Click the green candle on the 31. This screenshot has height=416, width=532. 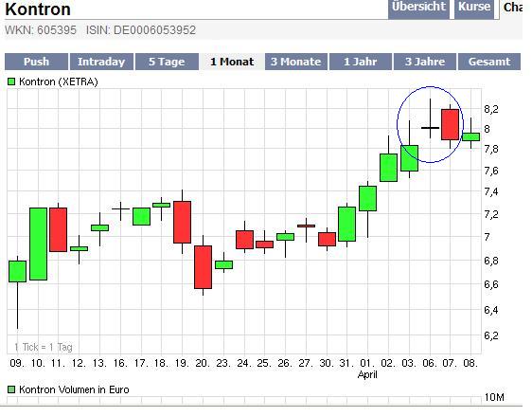pos(347,225)
